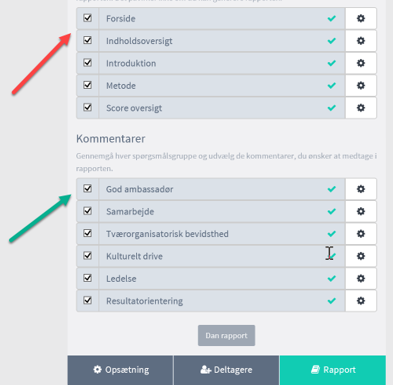Open God ambassadør comment settings gear
This screenshot has width=393, height=385.
click(x=361, y=189)
